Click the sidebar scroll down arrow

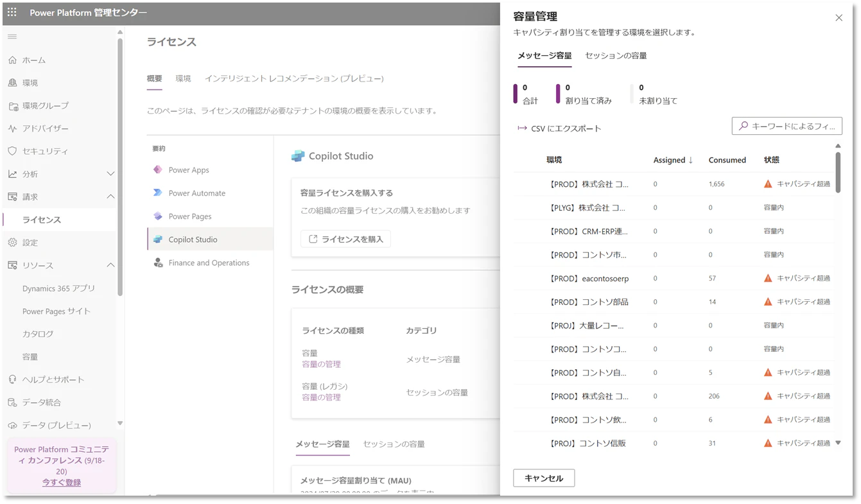(119, 423)
